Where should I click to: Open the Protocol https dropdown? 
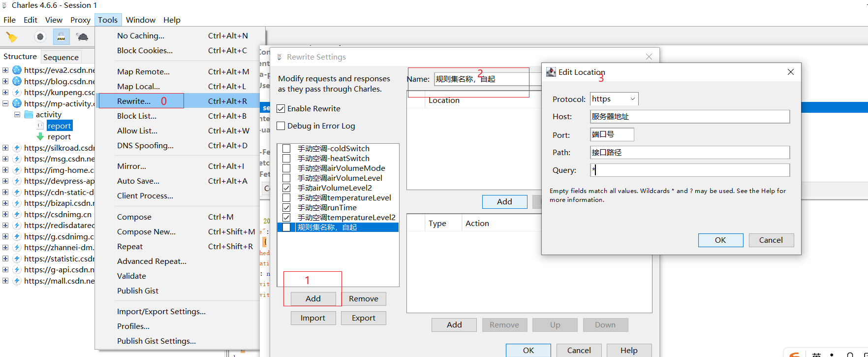click(x=614, y=99)
